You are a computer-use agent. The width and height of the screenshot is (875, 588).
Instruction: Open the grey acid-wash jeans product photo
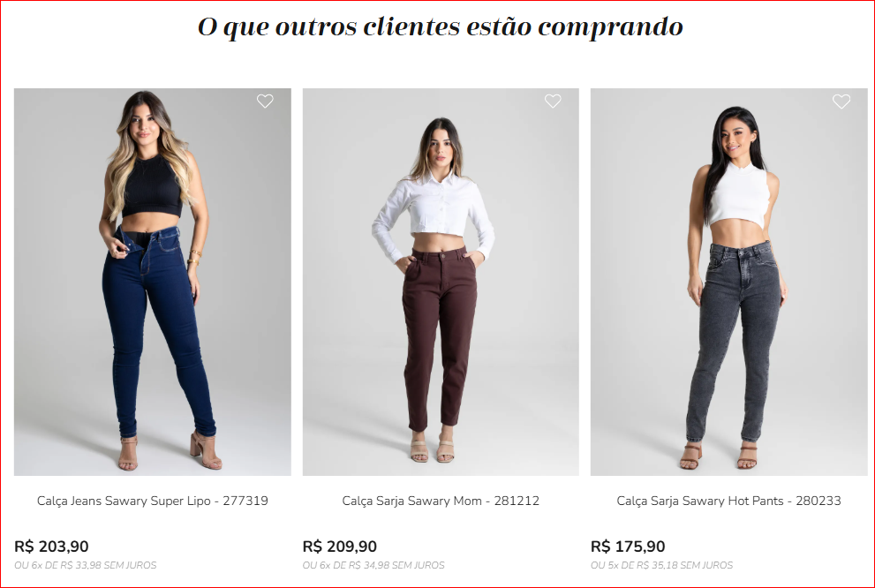(x=728, y=282)
